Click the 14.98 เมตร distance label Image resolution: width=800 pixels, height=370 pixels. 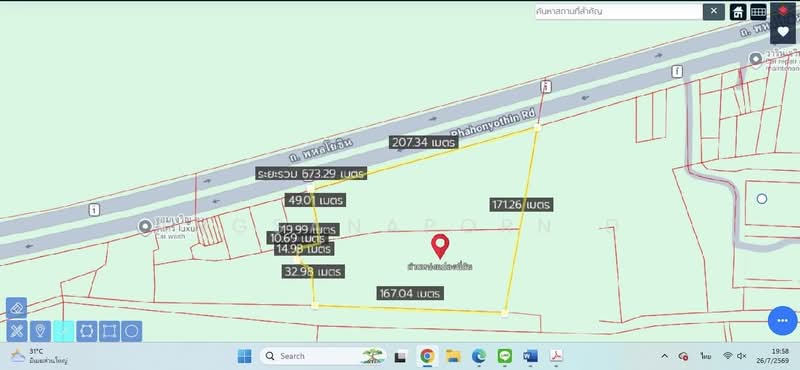coord(304,249)
